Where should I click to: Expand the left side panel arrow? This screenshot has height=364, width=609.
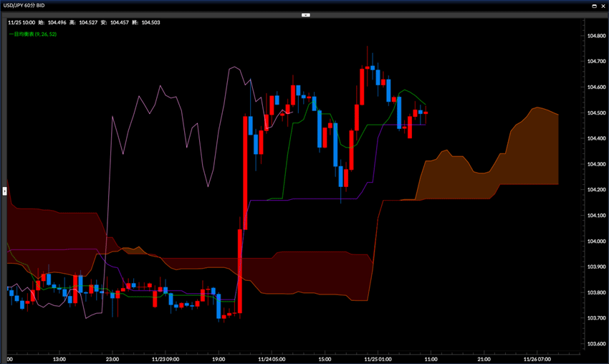[4, 191]
